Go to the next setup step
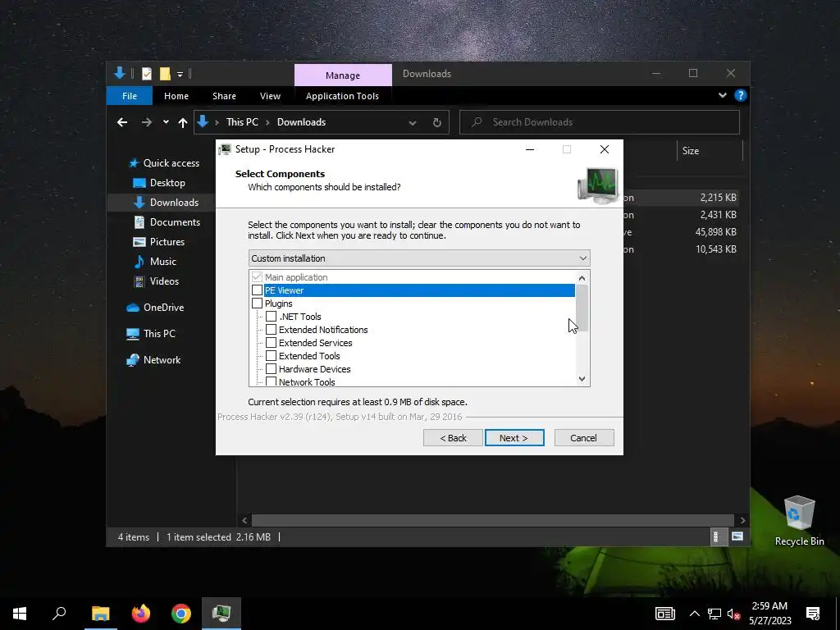This screenshot has width=840, height=630. (x=514, y=438)
